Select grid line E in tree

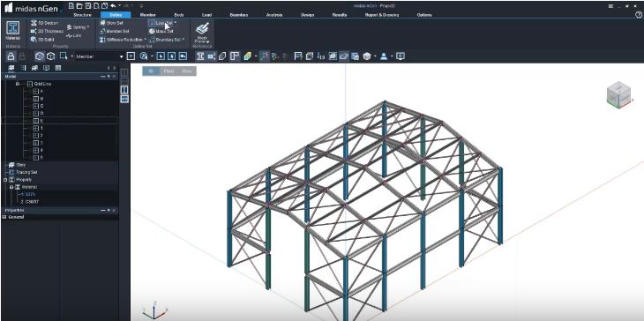pos(38,121)
